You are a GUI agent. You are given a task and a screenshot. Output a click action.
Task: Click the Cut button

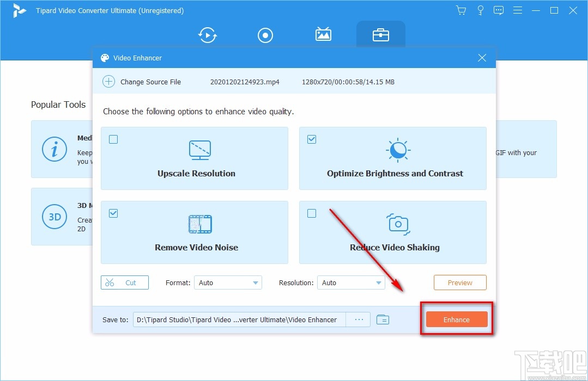[x=124, y=282]
